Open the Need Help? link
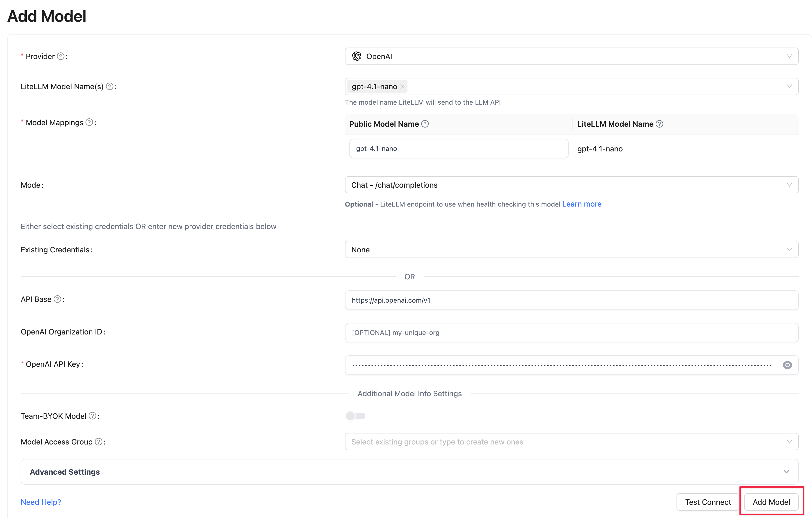This screenshot has width=812, height=518. tap(41, 502)
